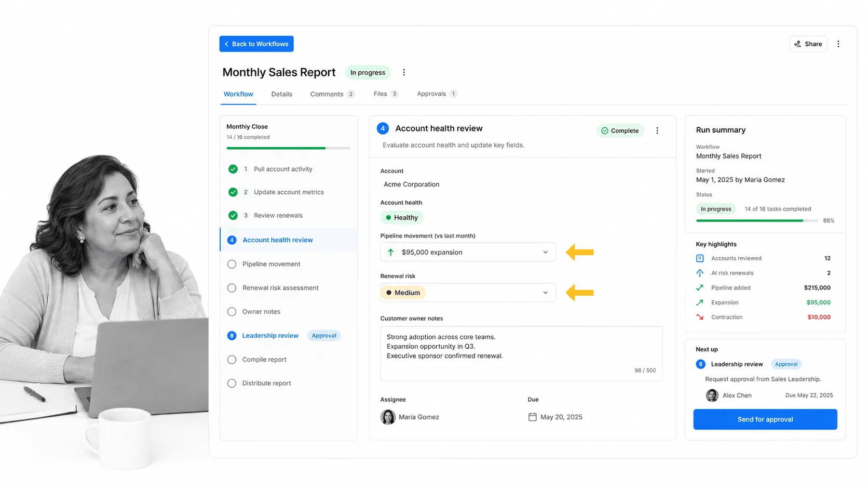Screen dimensions: 868x489
Task: Click the Share button
Action: point(808,44)
